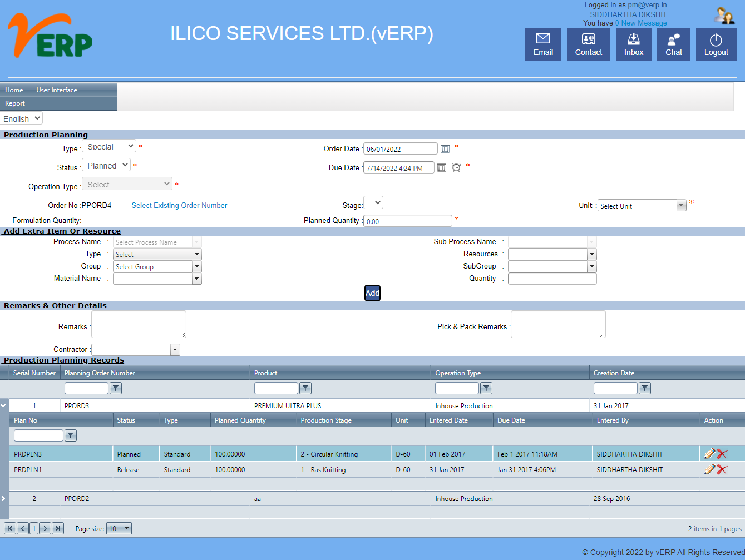Click the Product filter text box
The image size is (745, 560).
point(276,388)
